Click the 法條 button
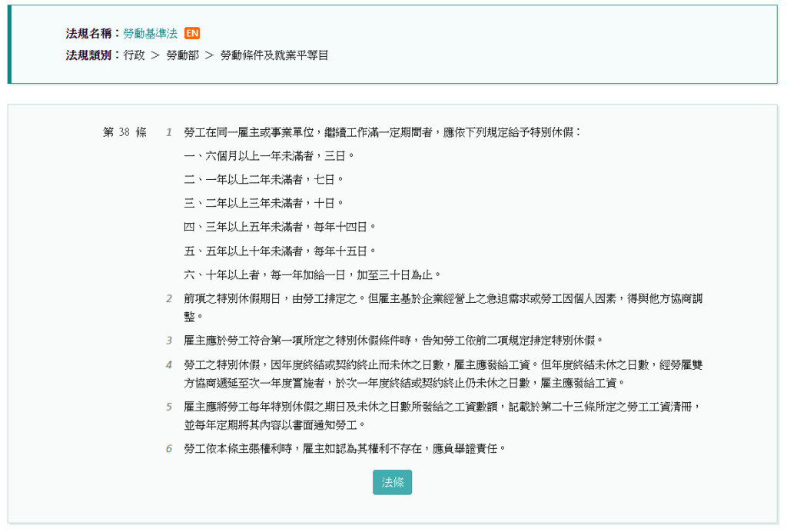 click(392, 482)
